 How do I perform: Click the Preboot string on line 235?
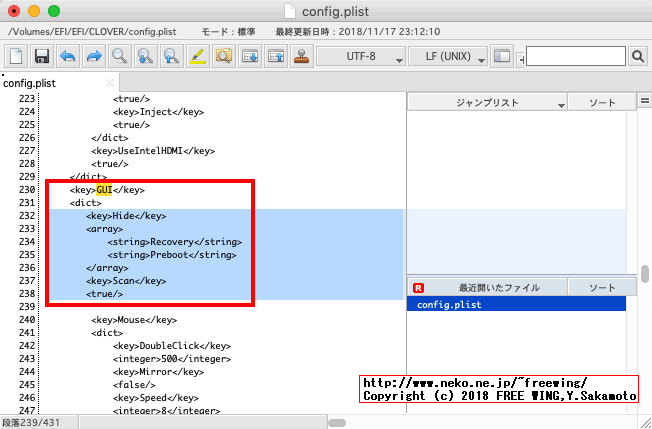click(x=169, y=255)
